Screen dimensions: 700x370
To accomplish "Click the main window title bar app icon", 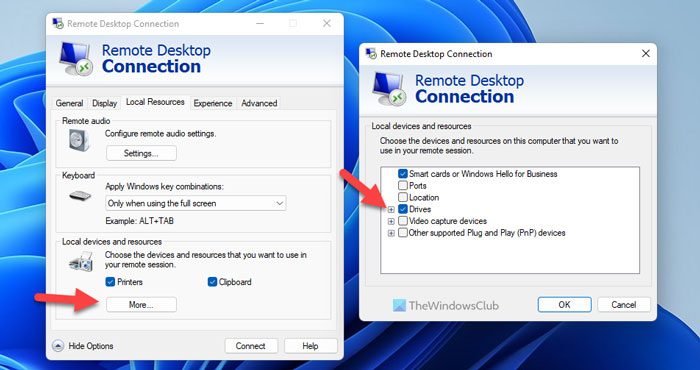I will 58,24.
